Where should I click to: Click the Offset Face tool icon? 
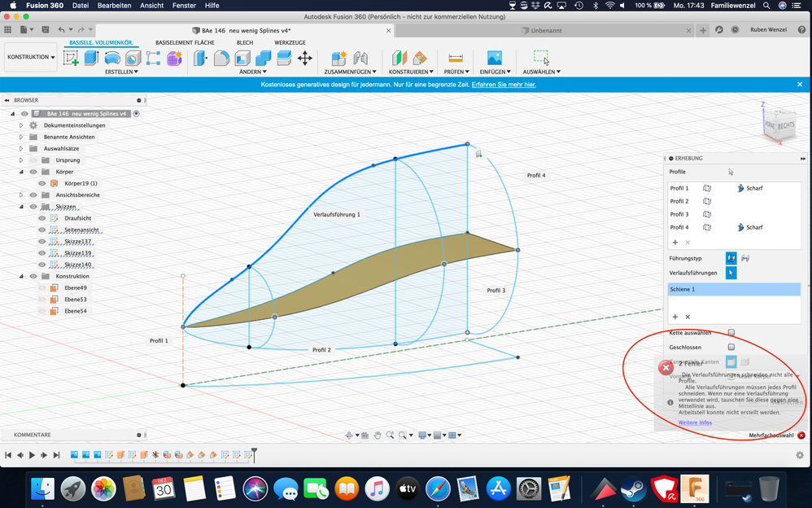[284, 58]
